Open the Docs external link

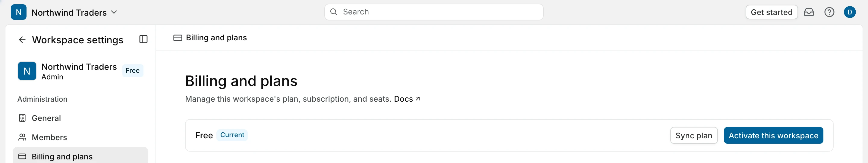[x=407, y=99]
